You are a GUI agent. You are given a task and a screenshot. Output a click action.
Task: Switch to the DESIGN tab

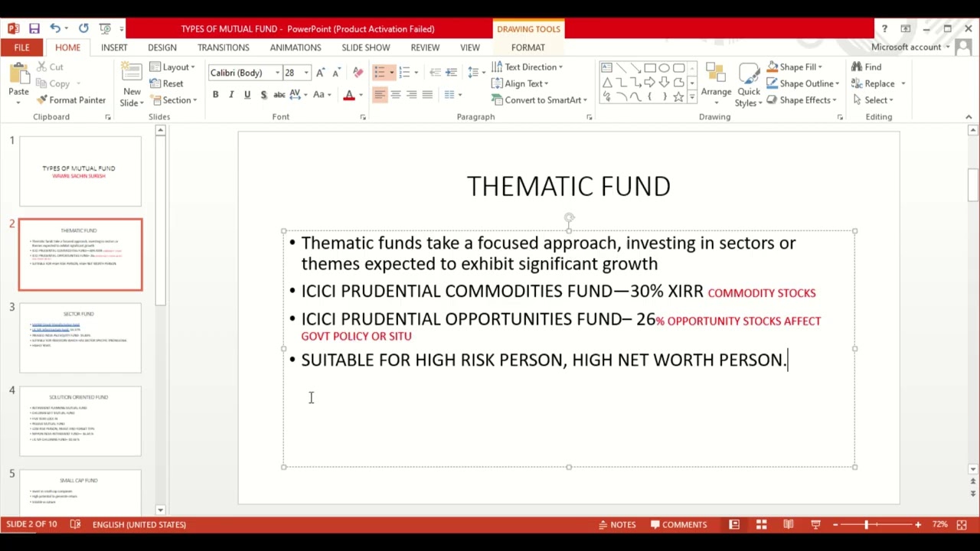pyautogui.click(x=162, y=47)
